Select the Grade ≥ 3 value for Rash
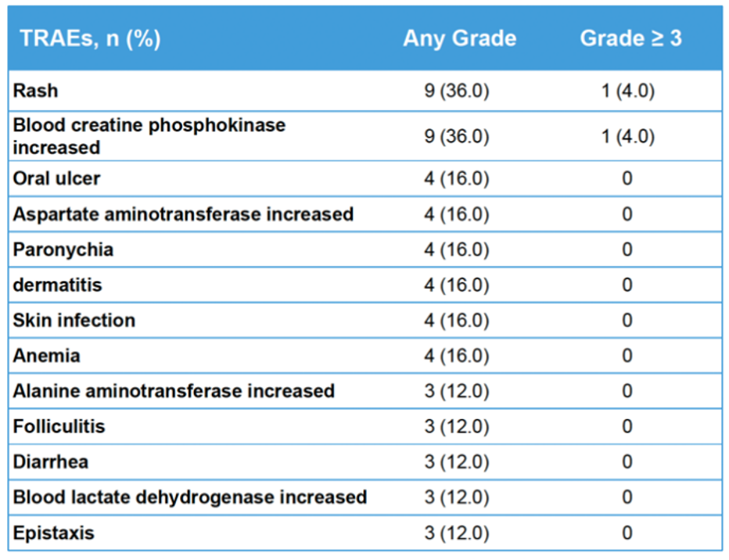Viewport: 729px width, 560px height. [x=627, y=91]
